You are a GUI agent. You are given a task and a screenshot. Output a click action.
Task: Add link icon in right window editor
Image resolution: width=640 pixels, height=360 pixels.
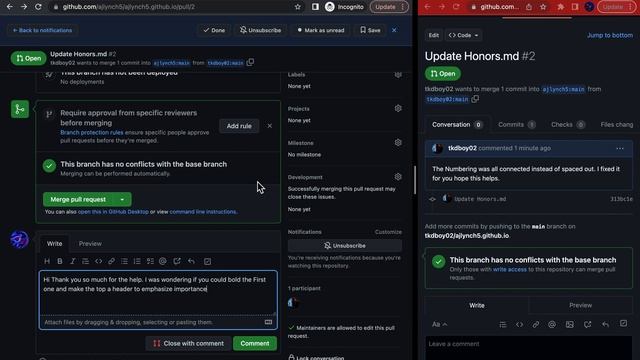point(536,324)
